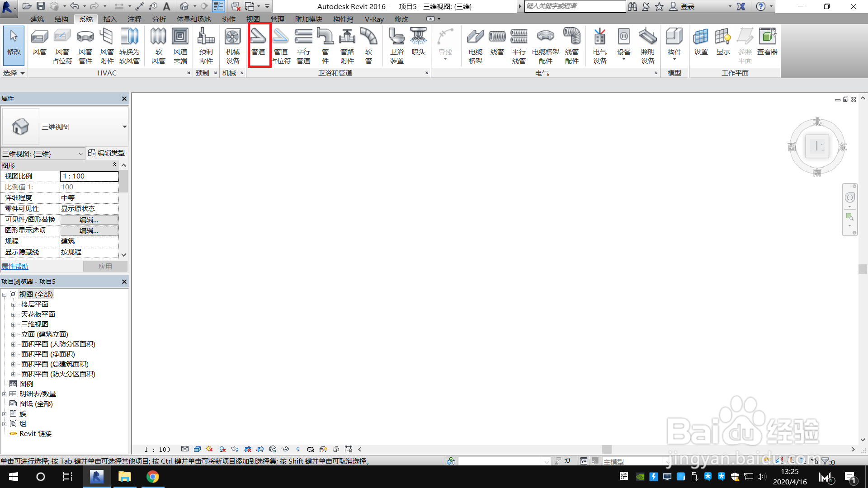Toggle shadows off in view control bar
The image size is (868, 488).
coord(222,449)
